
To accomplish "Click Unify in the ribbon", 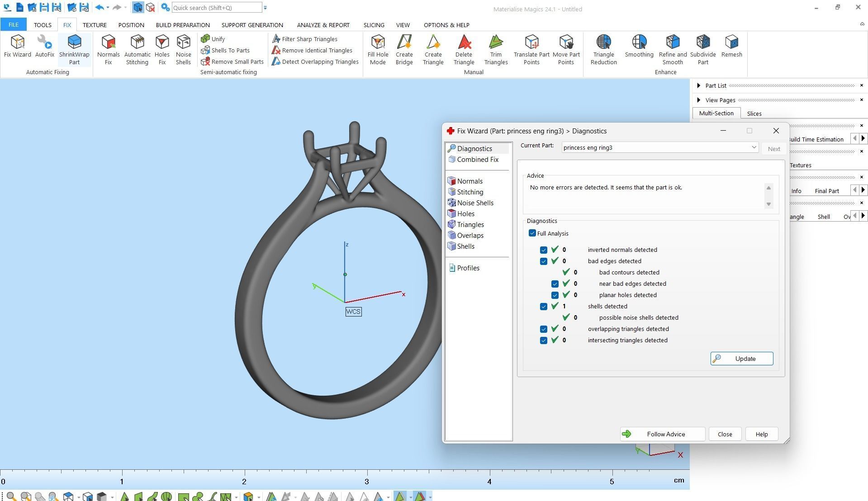I will click(213, 39).
